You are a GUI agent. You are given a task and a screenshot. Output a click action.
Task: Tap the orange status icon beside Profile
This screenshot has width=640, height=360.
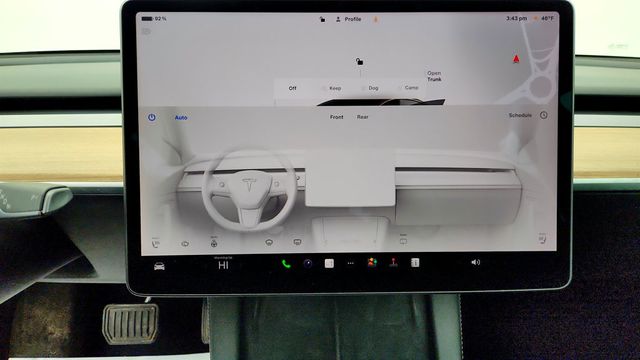(x=376, y=19)
